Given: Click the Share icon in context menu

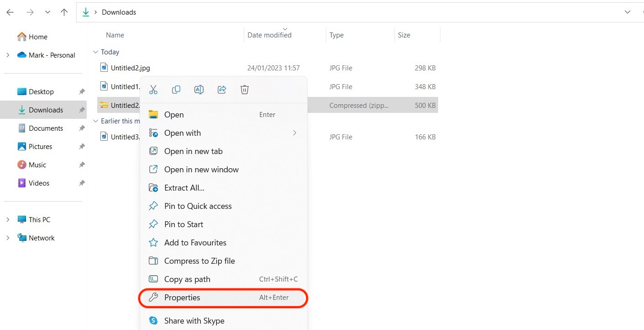Looking at the screenshot, I should [x=222, y=90].
